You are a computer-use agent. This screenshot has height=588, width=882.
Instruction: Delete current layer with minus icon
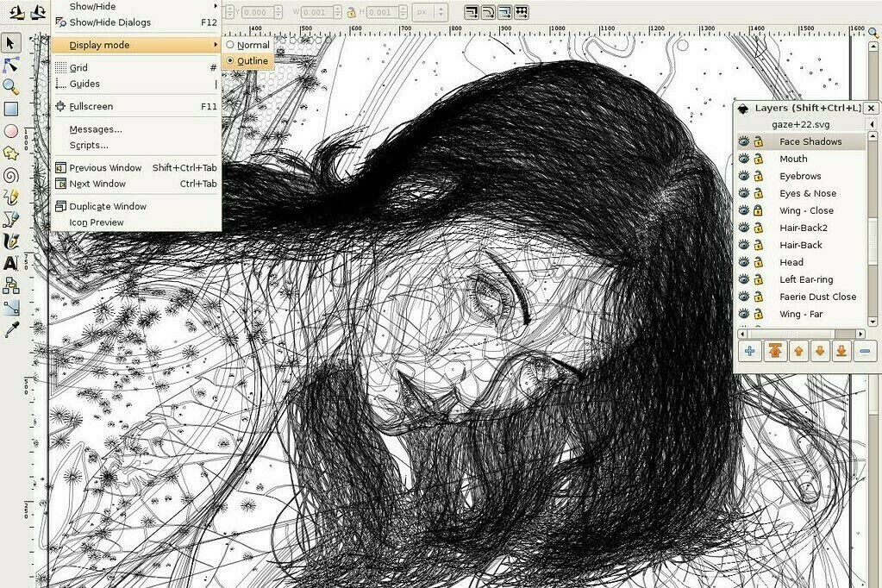pos(864,351)
